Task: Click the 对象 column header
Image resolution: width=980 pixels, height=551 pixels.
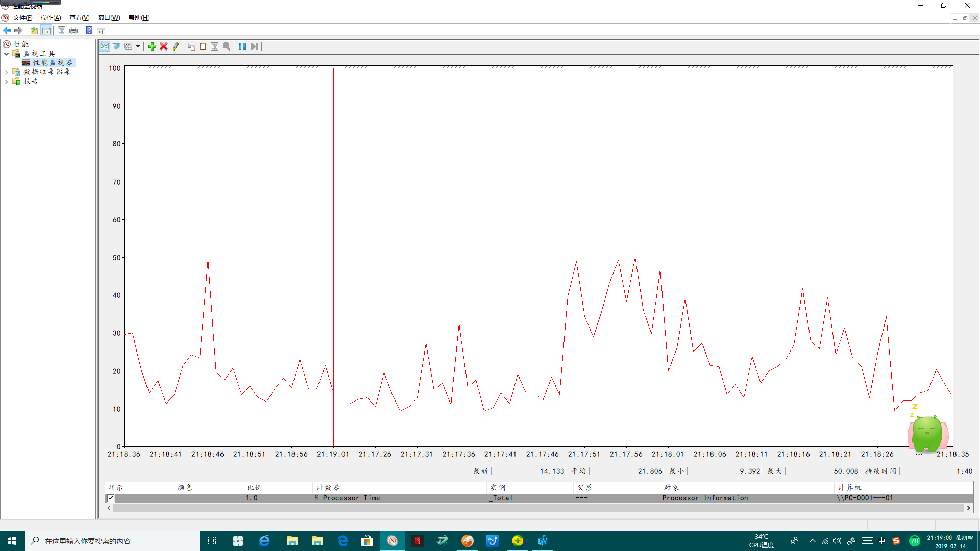Action: pos(747,488)
